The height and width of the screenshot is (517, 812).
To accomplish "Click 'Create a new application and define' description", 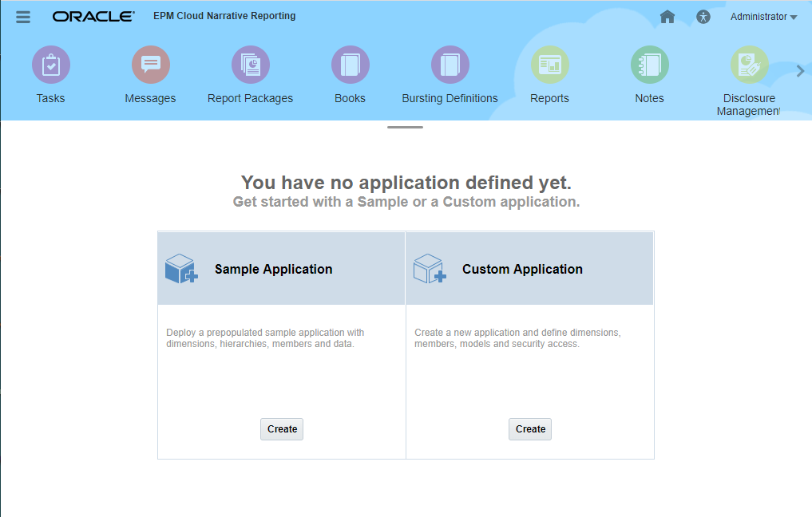I will [x=517, y=338].
